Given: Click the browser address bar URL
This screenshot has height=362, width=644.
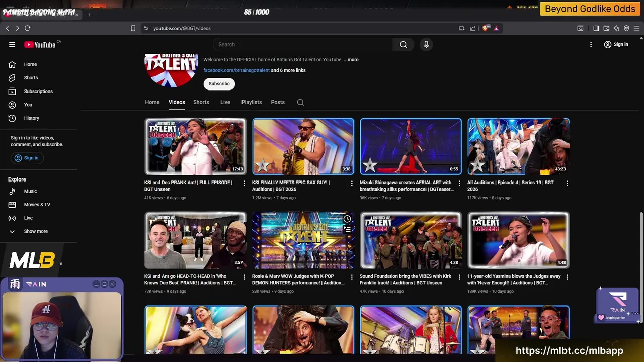Looking at the screenshot, I should [x=182, y=28].
